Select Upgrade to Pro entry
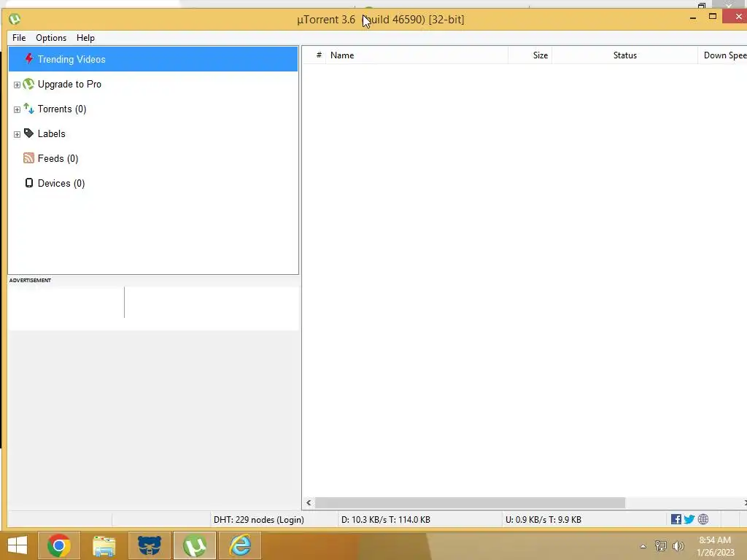Screen dimensions: 747x560 pyautogui.click(x=69, y=85)
